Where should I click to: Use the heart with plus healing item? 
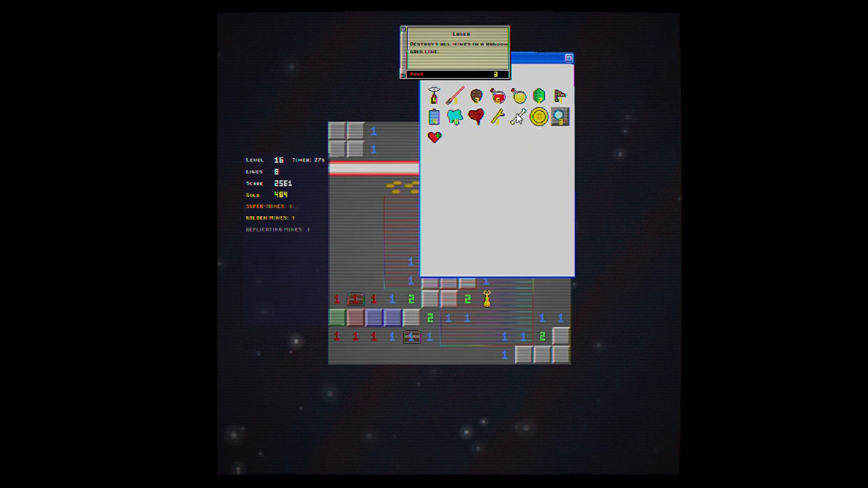(x=435, y=137)
